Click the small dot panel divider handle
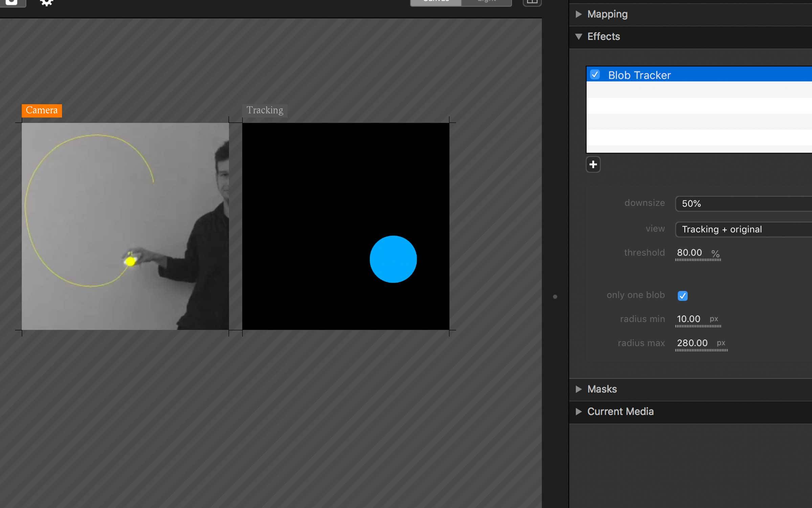The width and height of the screenshot is (812, 508). coord(555,297)
